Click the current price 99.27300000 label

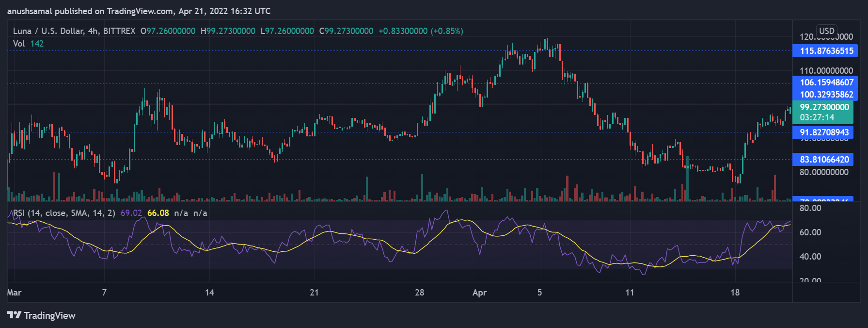pyautogui.click(x=823, y=107)
